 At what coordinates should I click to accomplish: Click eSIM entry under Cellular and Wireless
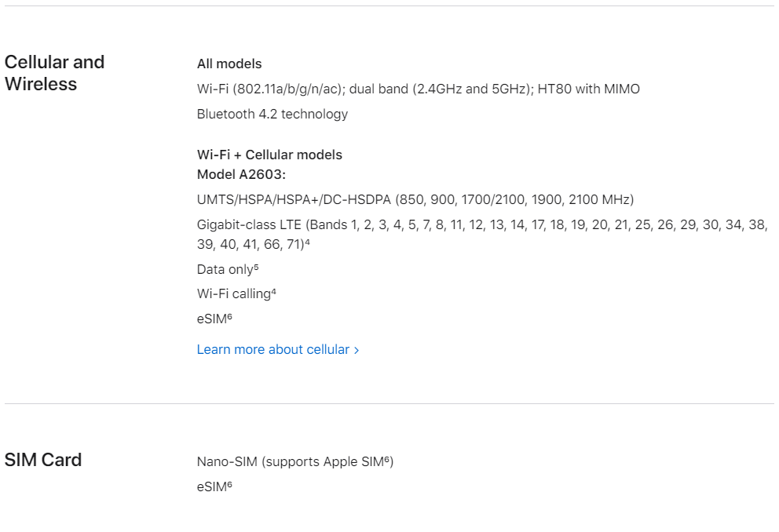(214, 319)
